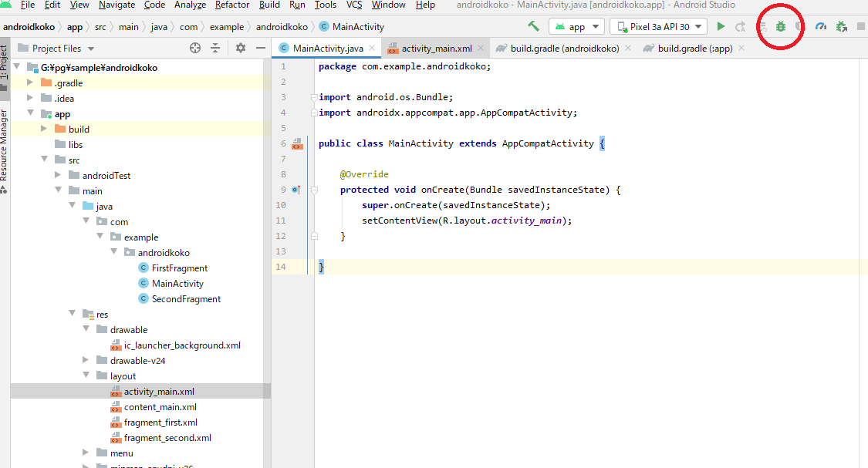This screenshot has width=868, height=468.
Task: Click the Collapse All icon in Project panel
Action: 215,48
